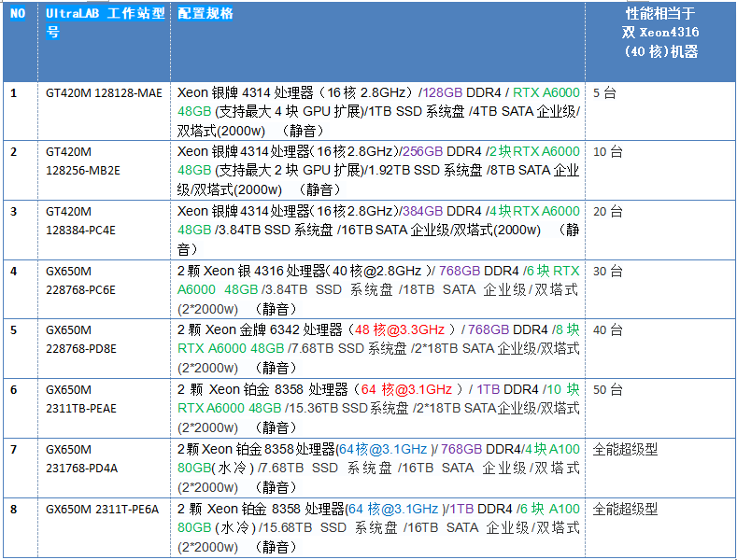Click green '4块RTX A6000' text

534,211
